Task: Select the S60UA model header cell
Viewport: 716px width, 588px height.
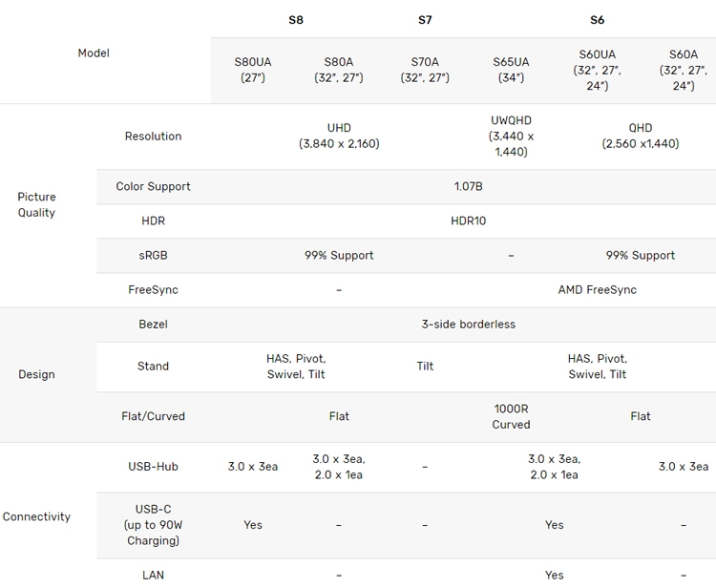Action: pyautogui.click(x=597, y=70)
